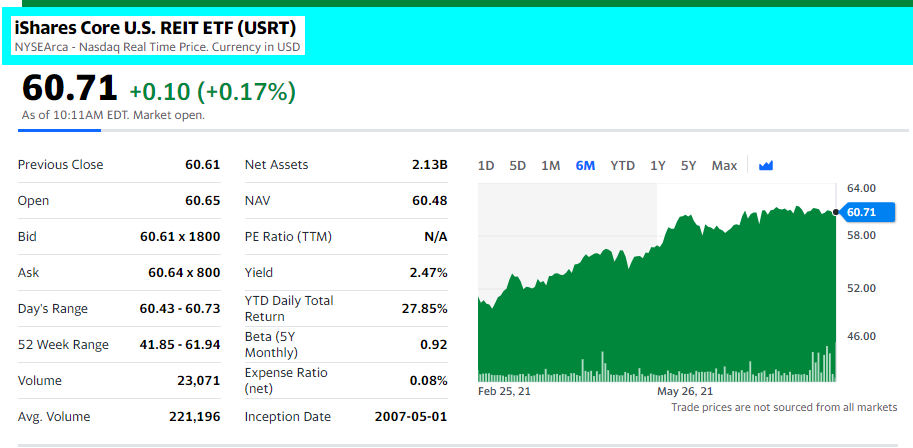Click the 52 Week Range value 41.85 - 61.94
Screen dimensions: 913x448
point(180,345)
